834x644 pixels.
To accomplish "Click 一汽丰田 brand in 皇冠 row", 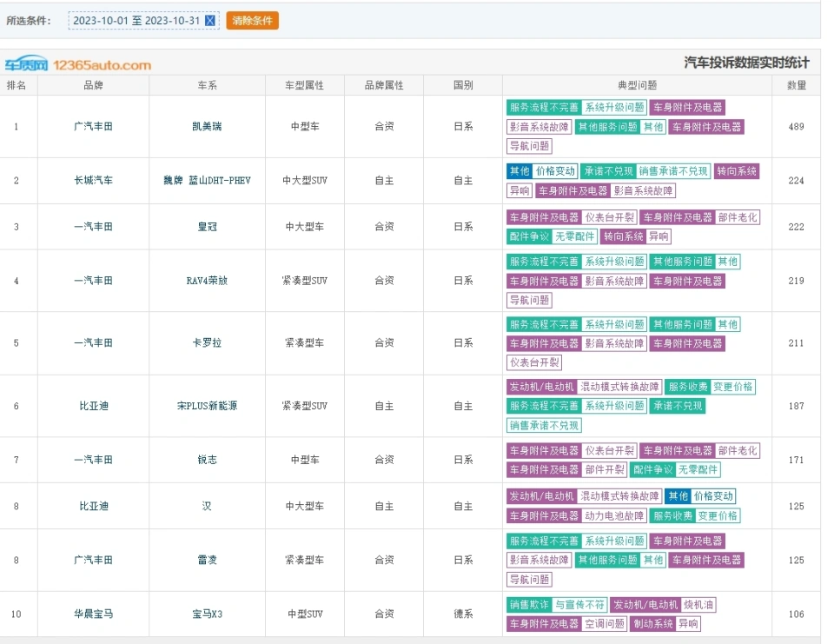I will click(x=93, y=227).
